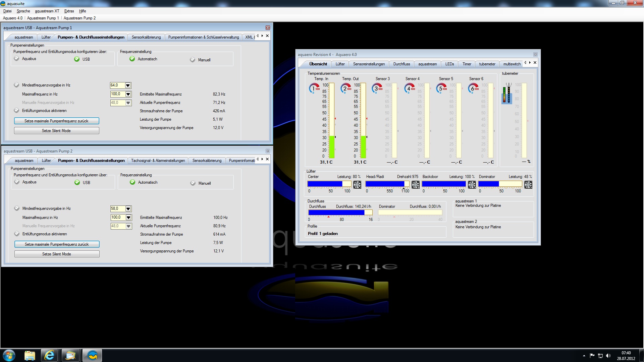
Task: Click aquasuite icon in the taskbar
Action: tap(92, 355)
